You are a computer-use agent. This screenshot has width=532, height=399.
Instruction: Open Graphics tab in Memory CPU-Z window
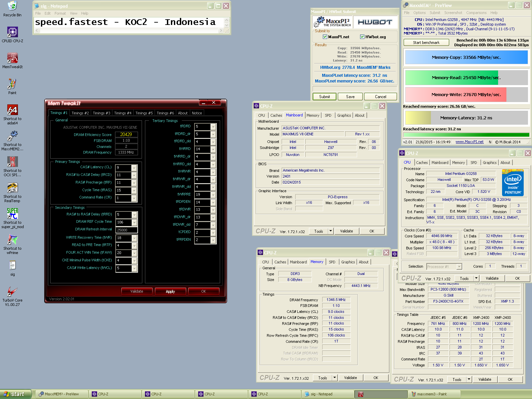click(x=348, y=262)
